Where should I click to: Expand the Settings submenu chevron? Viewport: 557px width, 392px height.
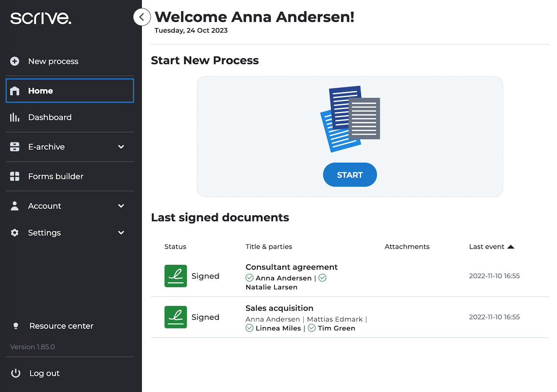[121, 233]
